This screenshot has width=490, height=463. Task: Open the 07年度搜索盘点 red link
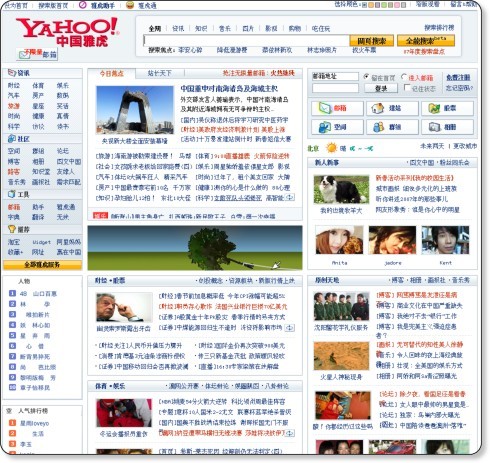424,52
